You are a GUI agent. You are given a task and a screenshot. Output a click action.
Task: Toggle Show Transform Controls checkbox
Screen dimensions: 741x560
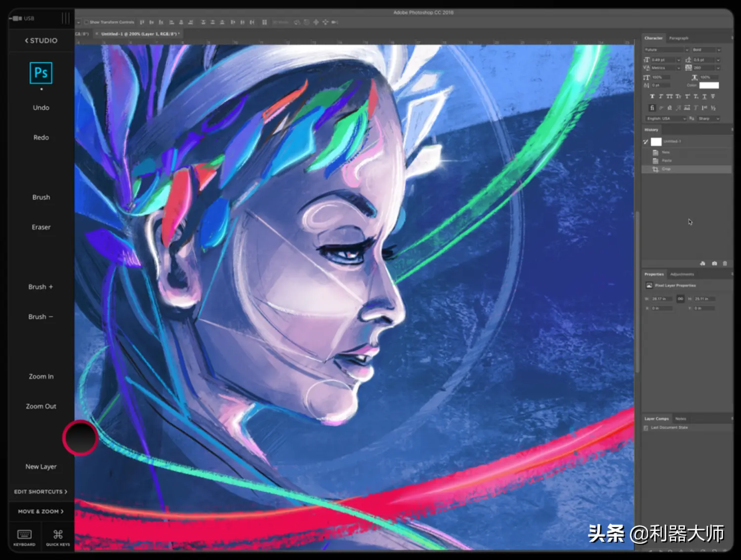(86, 22)
